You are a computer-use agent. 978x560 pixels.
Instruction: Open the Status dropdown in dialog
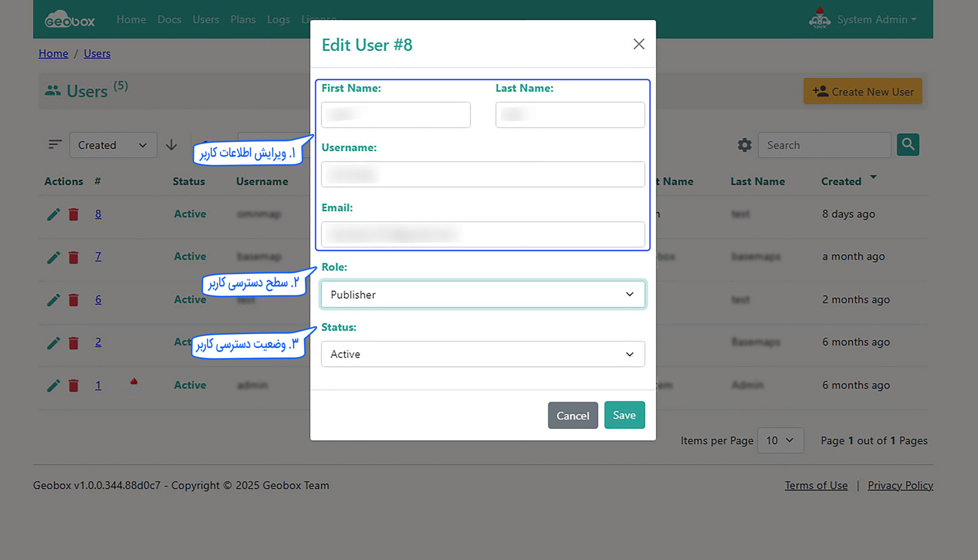point(483,354)
